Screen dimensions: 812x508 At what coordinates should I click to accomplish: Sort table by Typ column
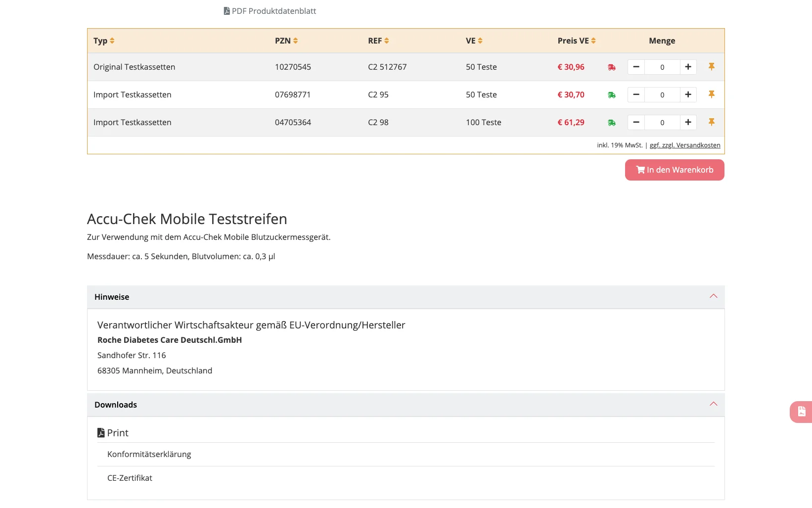pos(104,41)
